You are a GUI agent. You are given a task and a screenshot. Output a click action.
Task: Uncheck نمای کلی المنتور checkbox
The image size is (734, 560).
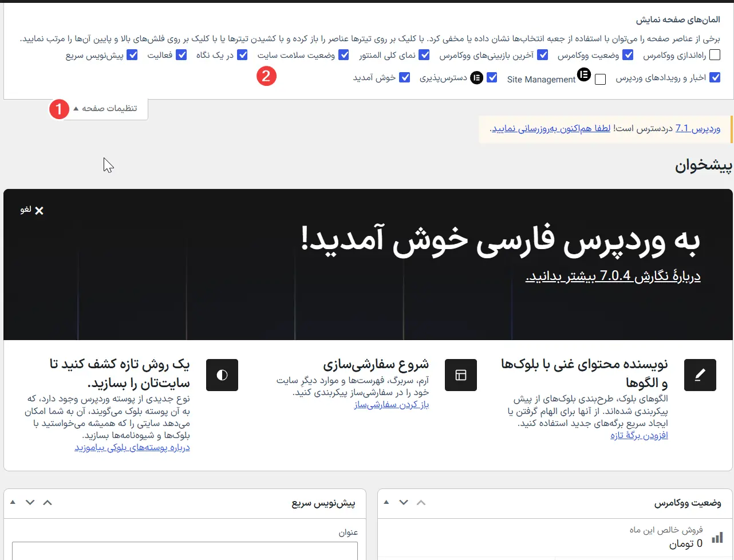pyautogui.click(x=424, y=55)
